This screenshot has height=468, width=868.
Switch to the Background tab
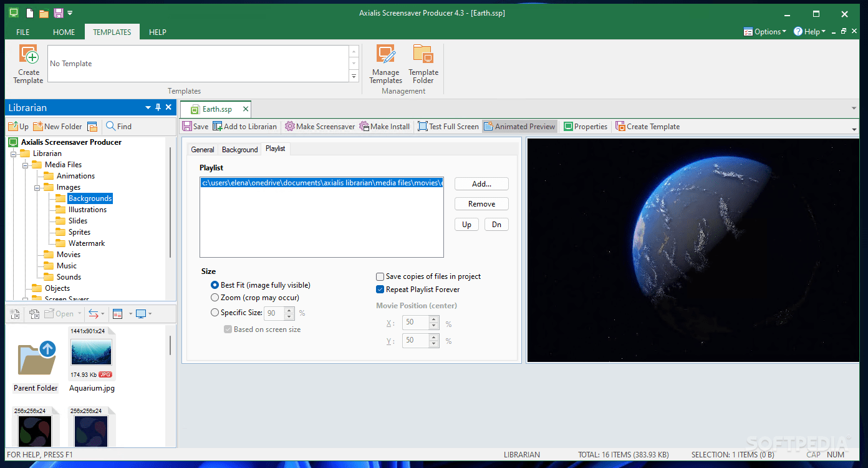coord(239,149)
